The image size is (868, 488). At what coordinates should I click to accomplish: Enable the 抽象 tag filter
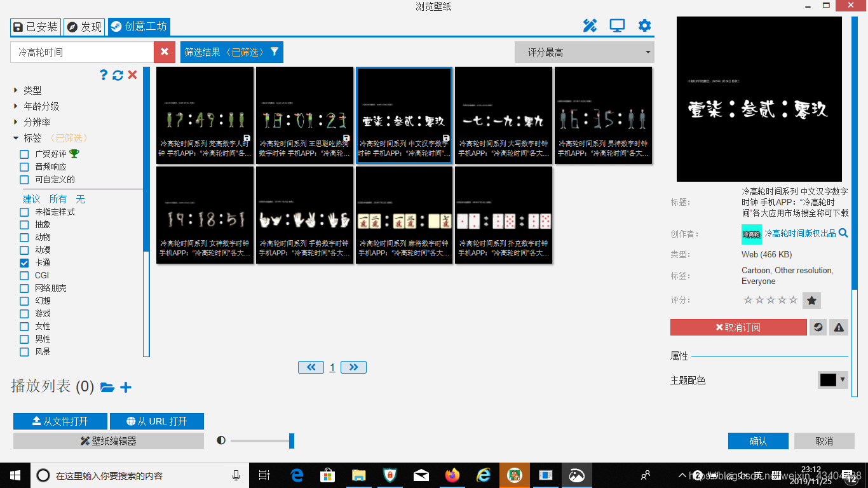[x=24, y=224]
